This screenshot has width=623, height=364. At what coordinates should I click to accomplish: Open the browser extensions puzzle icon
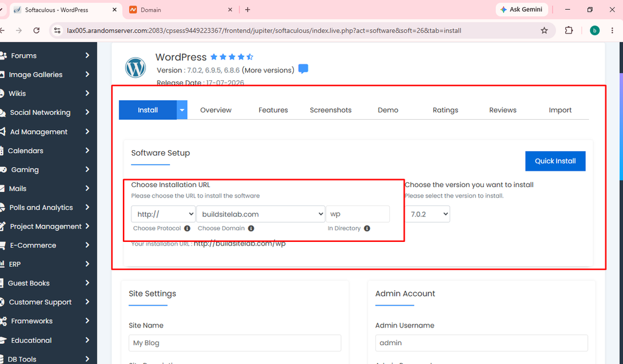click(x=569, y=30)
